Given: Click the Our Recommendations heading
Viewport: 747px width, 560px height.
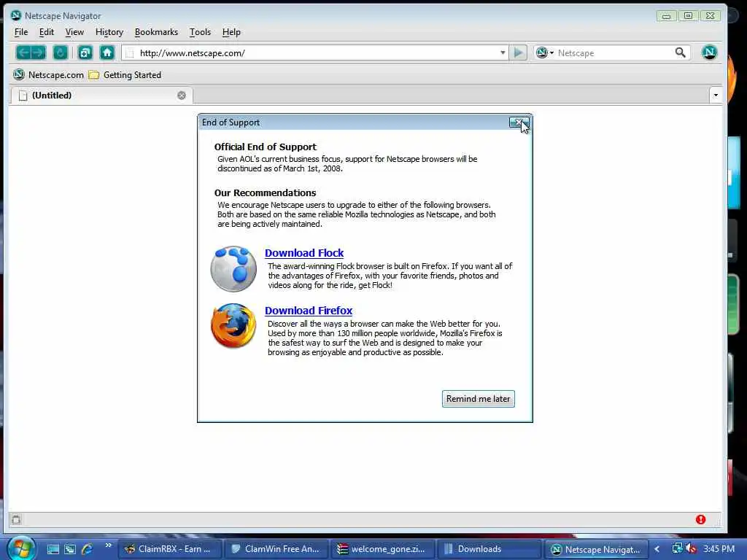Looking at the screenshot, I should (x=265, y=192).
